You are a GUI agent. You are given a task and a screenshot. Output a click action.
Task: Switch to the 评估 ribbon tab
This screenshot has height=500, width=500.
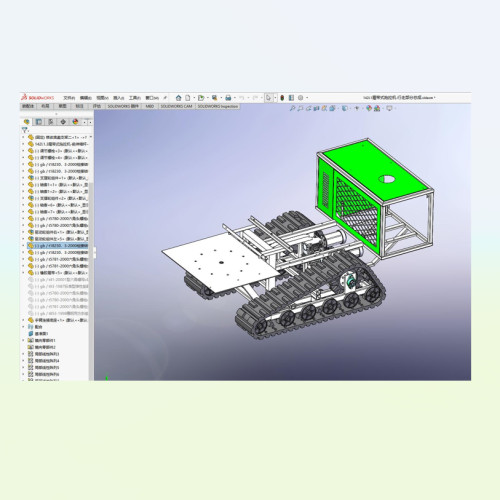pos(97,106)
